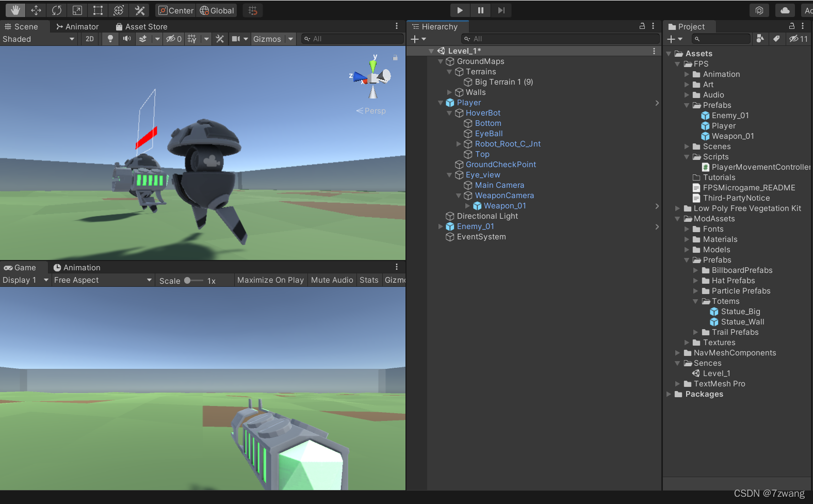The image size is (813, 504).
Task: Step one frame forward
Action: coord(501,10)
